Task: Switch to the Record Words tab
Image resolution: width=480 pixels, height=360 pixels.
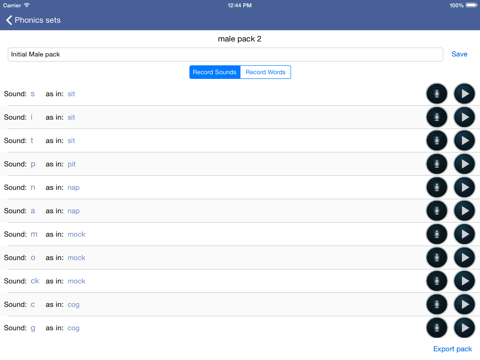Action: click(x=266, y=72)
